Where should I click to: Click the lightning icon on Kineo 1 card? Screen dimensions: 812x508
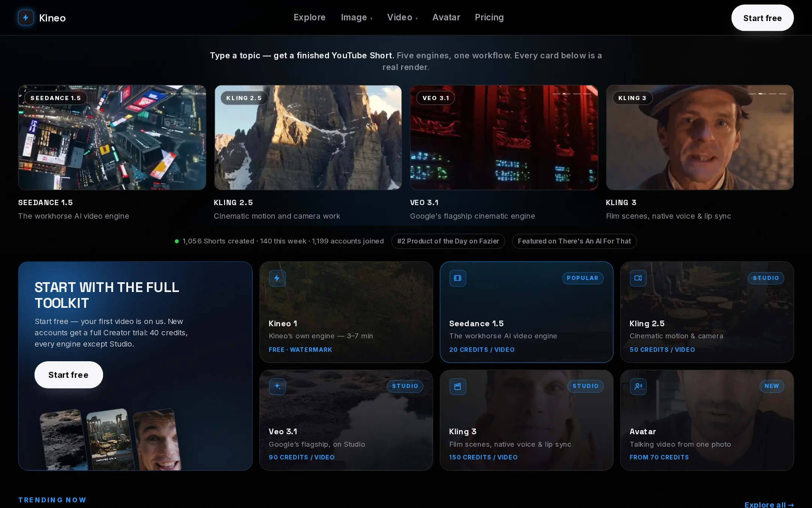[277, 278]
